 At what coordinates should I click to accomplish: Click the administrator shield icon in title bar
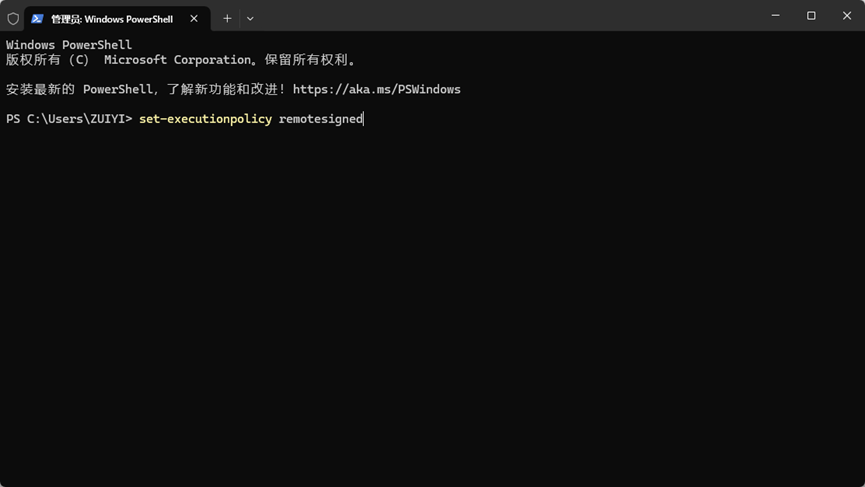pos(13,19)
